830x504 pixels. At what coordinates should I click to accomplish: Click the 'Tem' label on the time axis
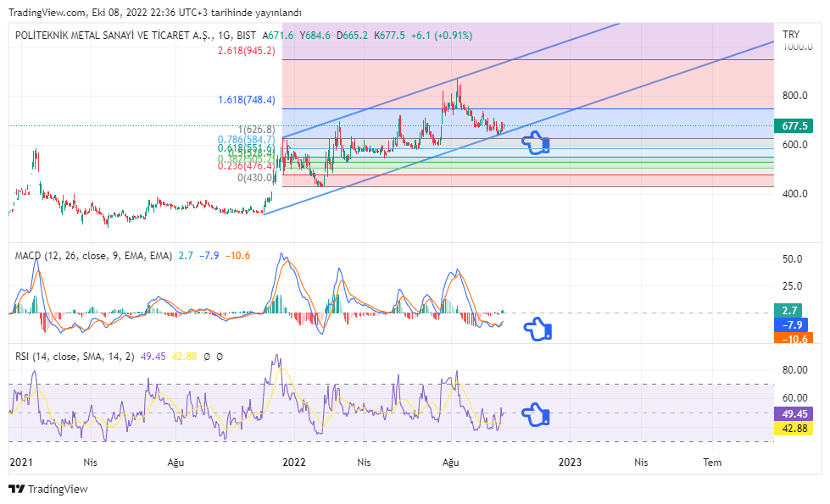pyautogui.click(x=712, y=462)
